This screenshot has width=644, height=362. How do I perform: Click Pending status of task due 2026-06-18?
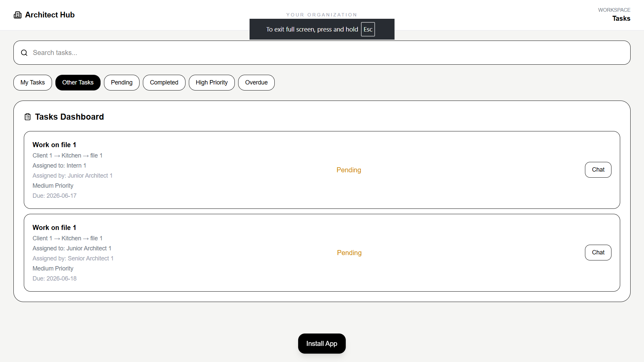pos(349,253)
